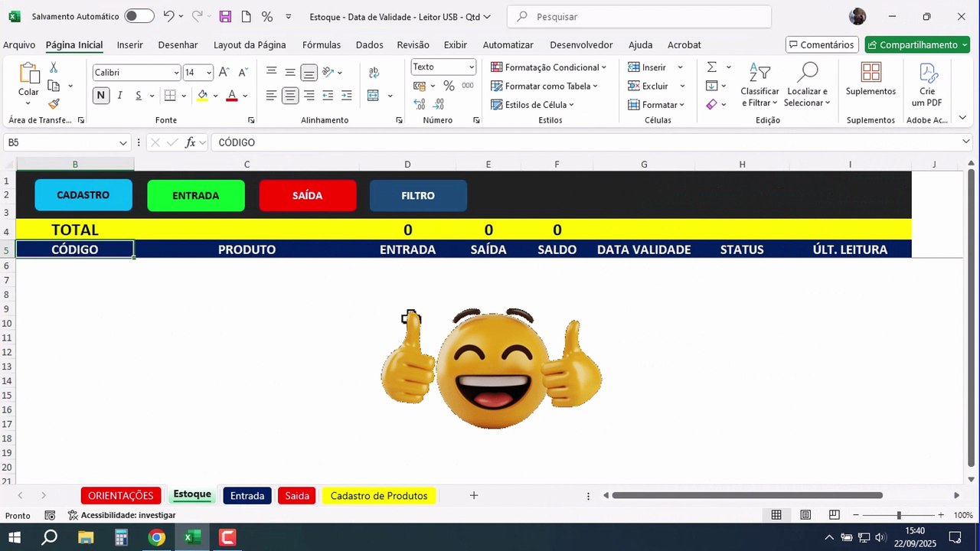Screen dimensions: 980x551
Task: Click the green ENTRADA button
Action: click(196, 196)
